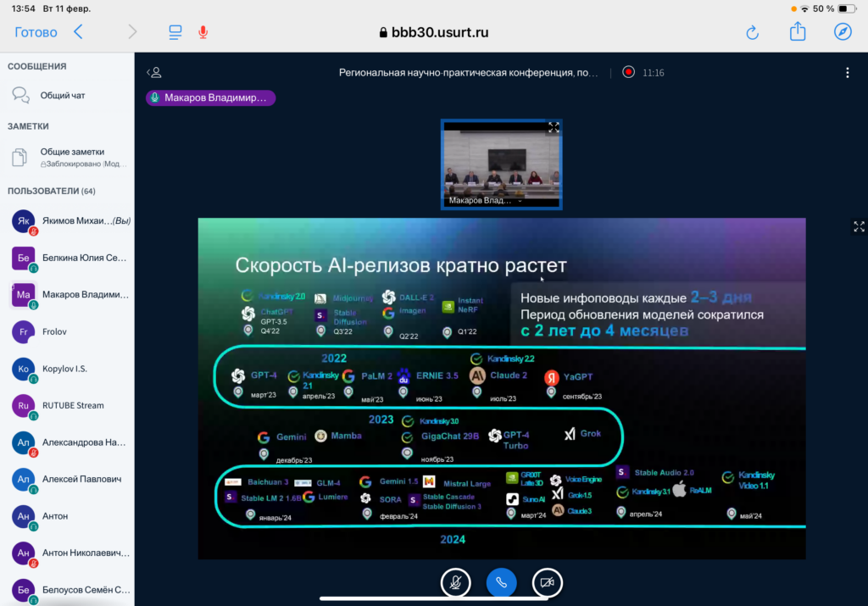
Task: Click the Mistral Large logo on slide
Action: pyautogui.click(x=429, y=482)
